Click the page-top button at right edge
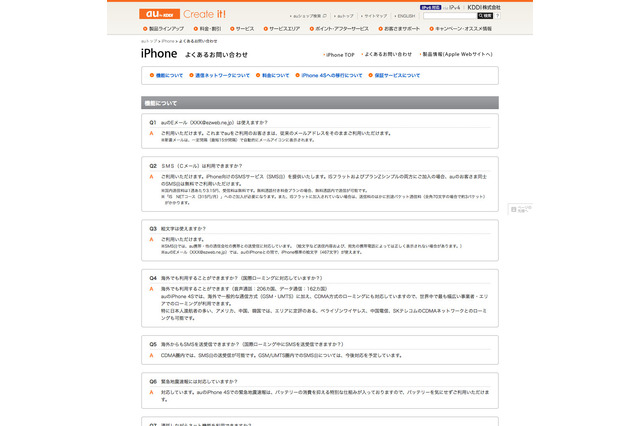The width and height of the screenshot is (640, 426). (x=520, y=209)
